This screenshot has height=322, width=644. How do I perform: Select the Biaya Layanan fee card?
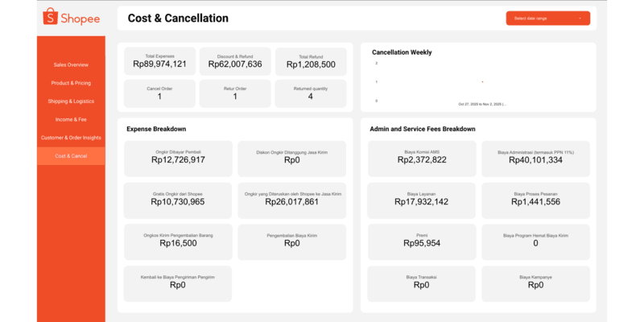pos(422,200)
